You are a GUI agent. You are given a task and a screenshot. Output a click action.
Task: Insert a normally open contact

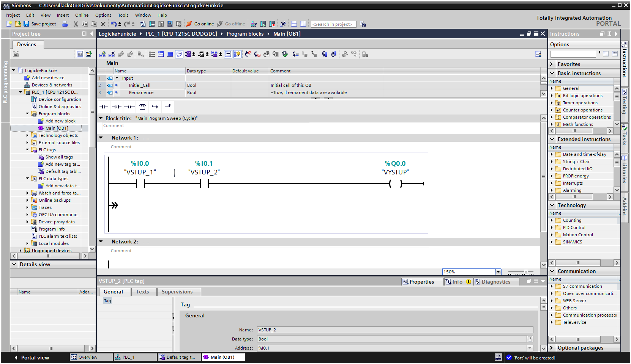point(103,107)
